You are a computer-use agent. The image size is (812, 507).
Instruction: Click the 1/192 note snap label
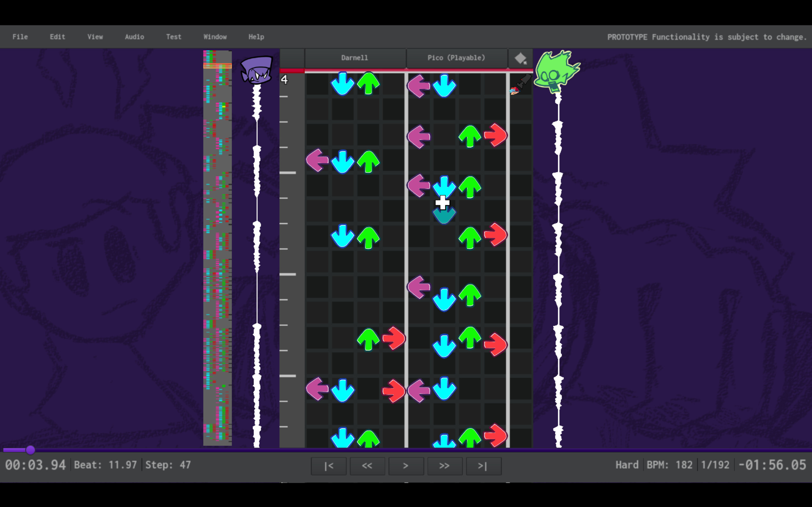[x=715, y=465]
